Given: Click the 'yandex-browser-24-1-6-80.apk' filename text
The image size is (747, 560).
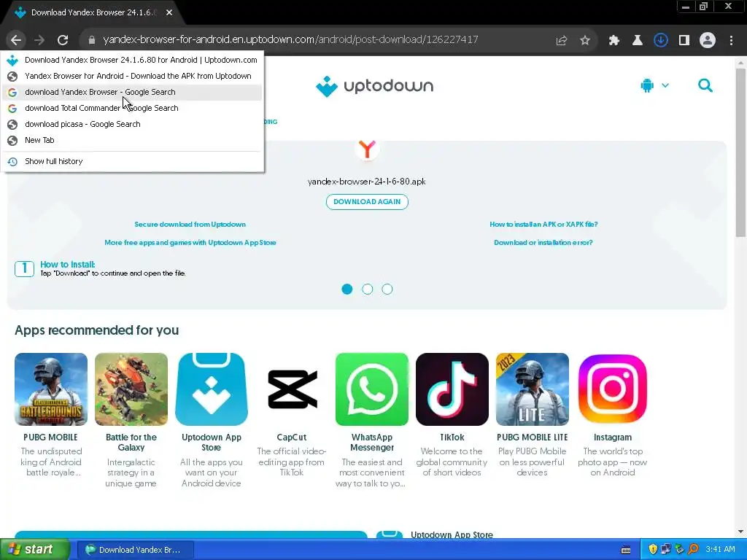Looking at the screenshot, I should pyautogui.click(x=367, y=182).
